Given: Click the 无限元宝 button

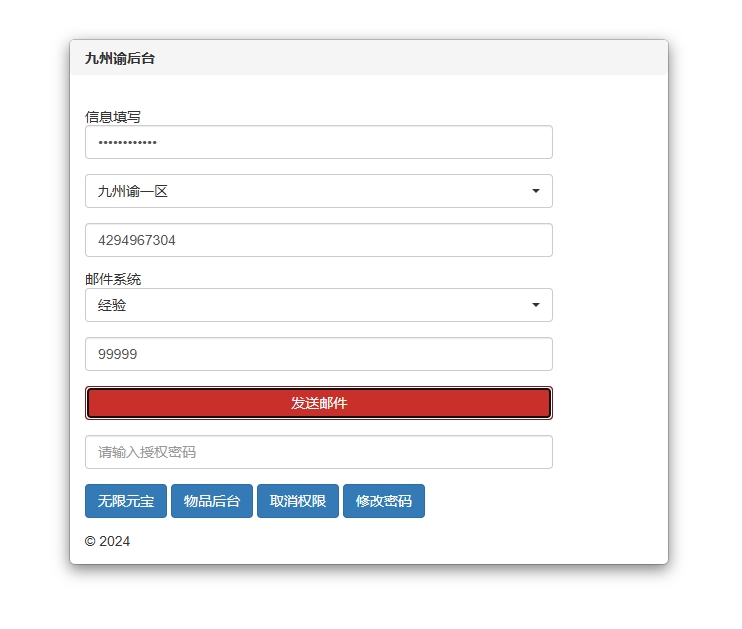Looking at the screenshot, I should (126, 501).
